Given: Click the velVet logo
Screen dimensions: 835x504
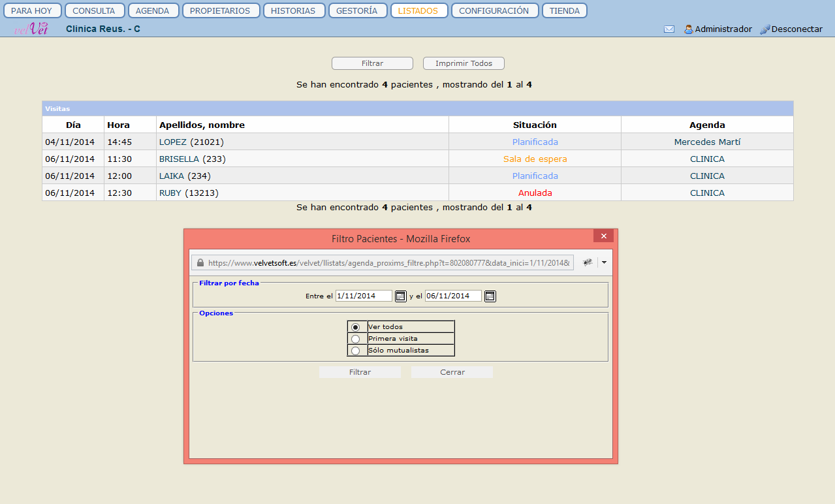Looking at the screenshot, I should tap(31, 29).
